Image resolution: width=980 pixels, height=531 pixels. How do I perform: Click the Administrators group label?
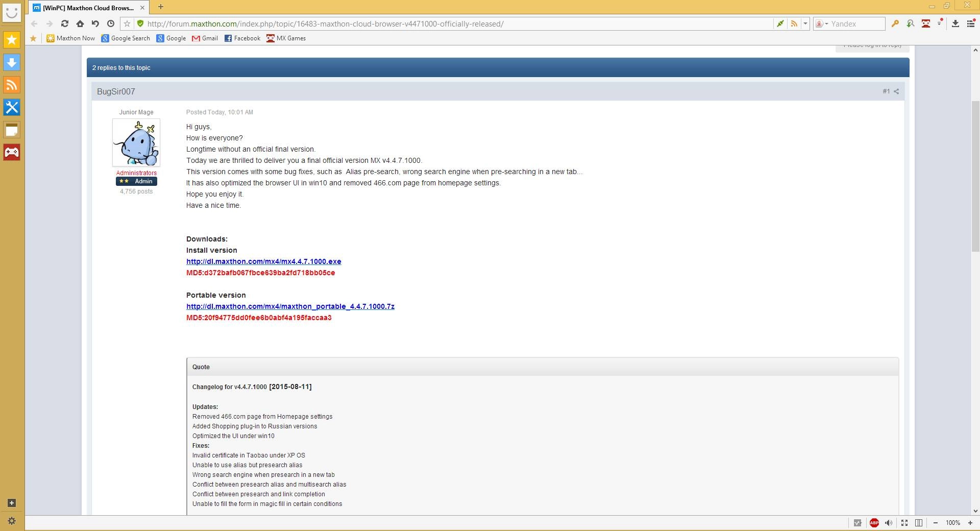point(136,173)
